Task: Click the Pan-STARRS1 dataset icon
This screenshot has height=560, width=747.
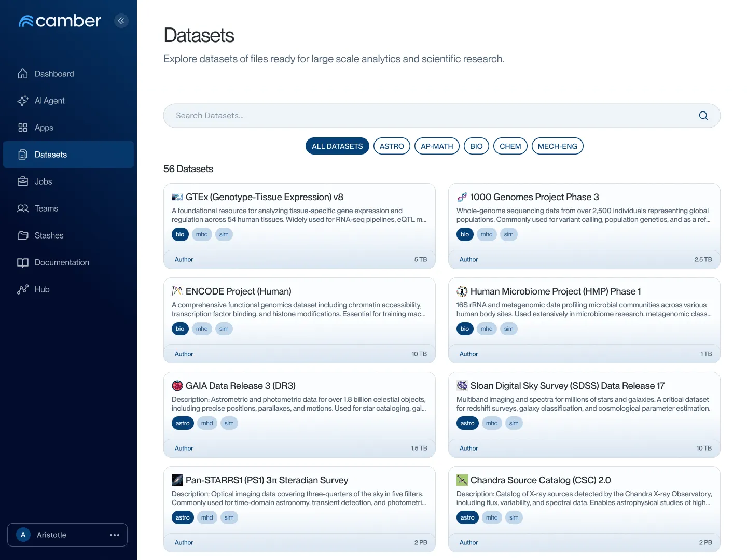Action: (x=177, y=480)
